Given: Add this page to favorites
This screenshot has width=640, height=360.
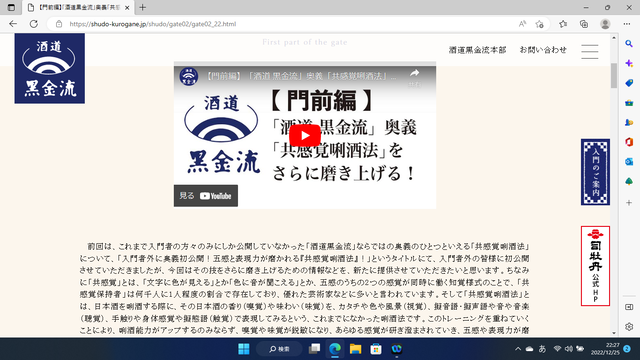Looking at the screenshot, I should [x=540, y=24].
